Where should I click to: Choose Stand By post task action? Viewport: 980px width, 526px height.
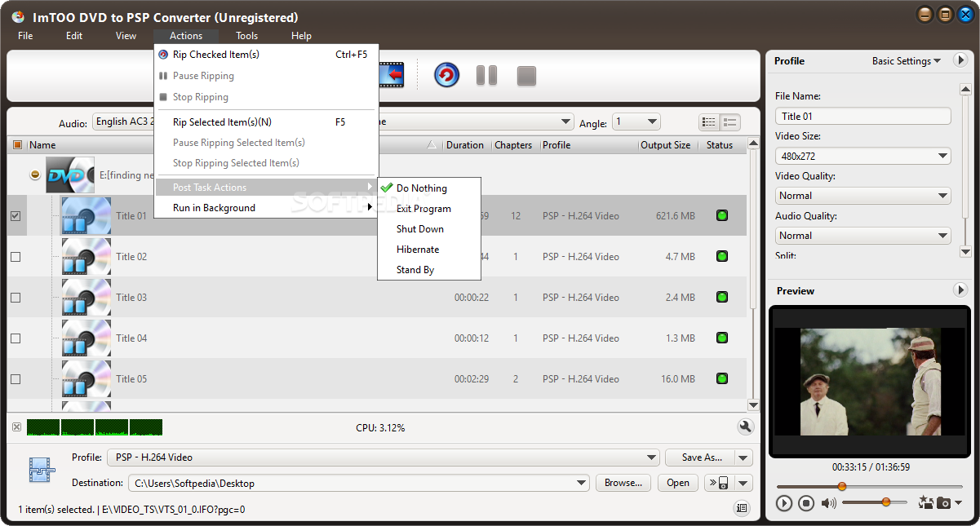429,270
